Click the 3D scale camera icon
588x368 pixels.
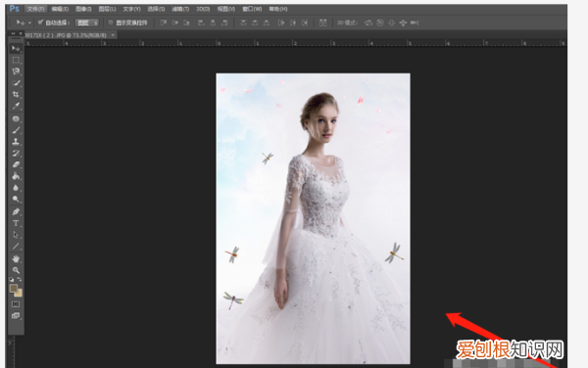tap(415, 23)
